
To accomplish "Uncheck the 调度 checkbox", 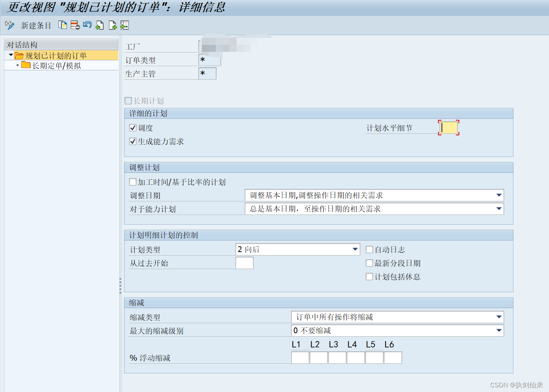I will click(133, 128).
